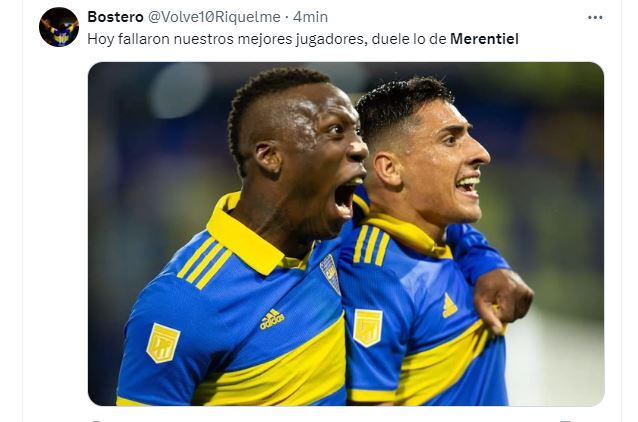Viewport: 638px width, 422px height.
Task: Click the adidas logo on left jersey
Action: tap(272, 319)
